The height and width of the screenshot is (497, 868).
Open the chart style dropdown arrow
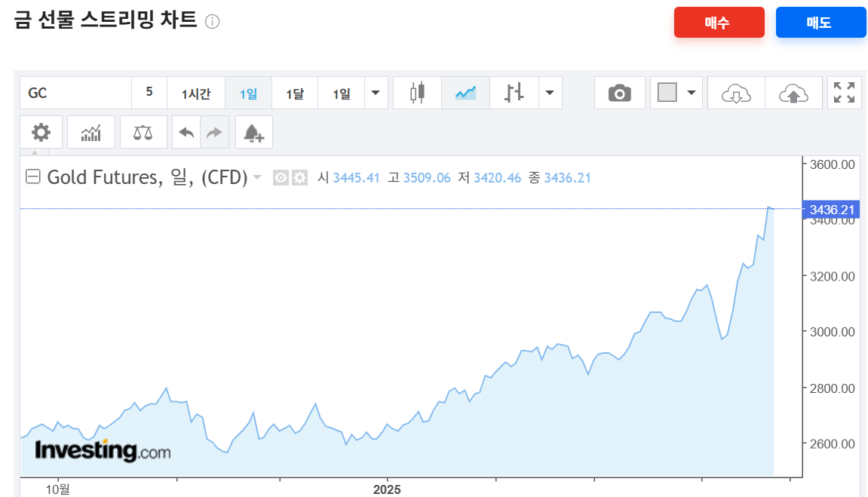[x=550, y=93]
